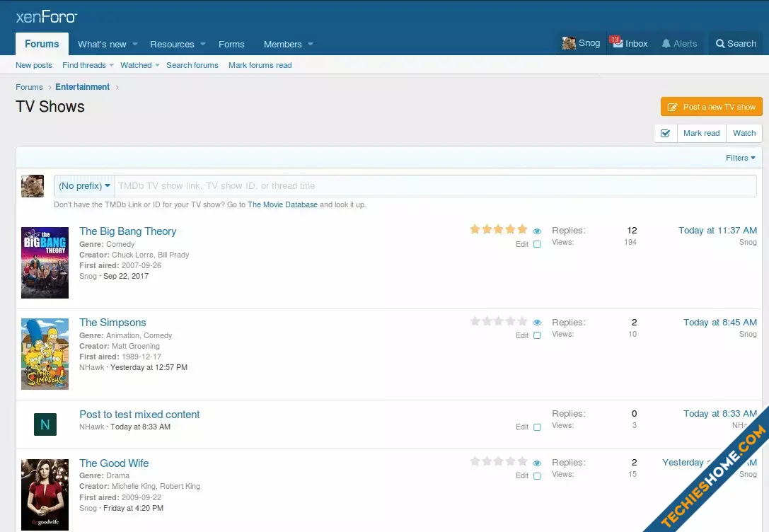Expand the Watched dropdown arrow

(x=158, y=65)
